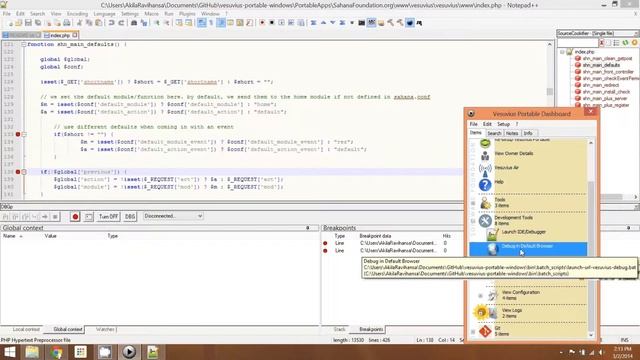Click the green refresh icon in SourceCookifier panel
640x360 pixels.
pos(625,42)
